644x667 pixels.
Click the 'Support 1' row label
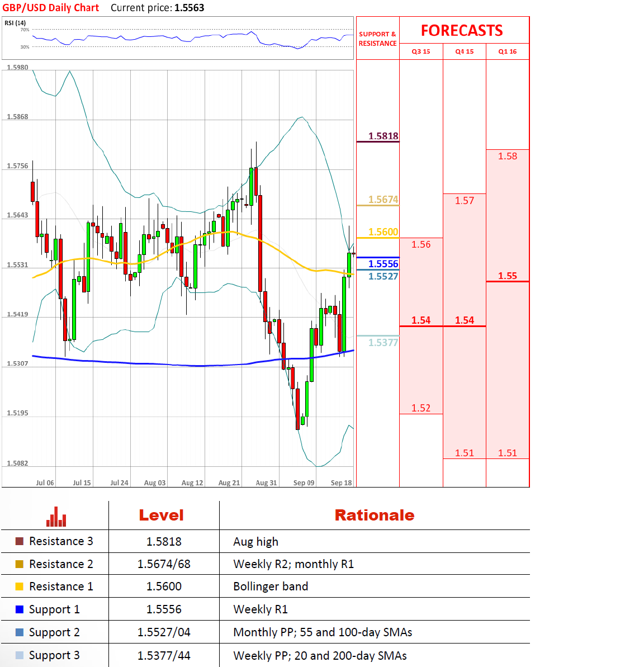[54, 609]
